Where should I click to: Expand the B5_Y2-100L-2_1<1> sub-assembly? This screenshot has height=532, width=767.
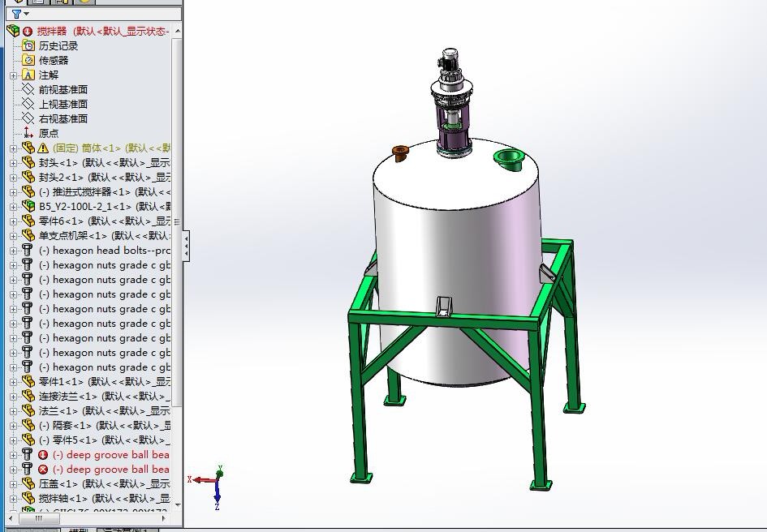(13, 207)
